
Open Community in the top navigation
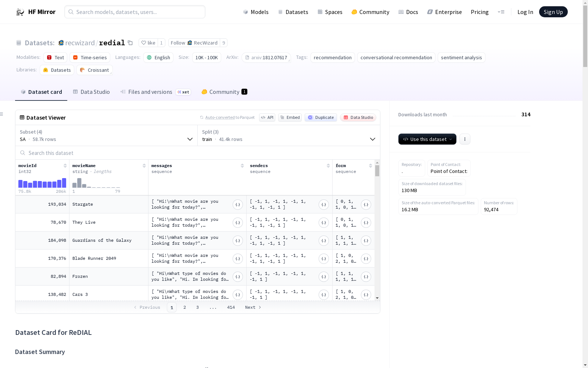(370, 12)
